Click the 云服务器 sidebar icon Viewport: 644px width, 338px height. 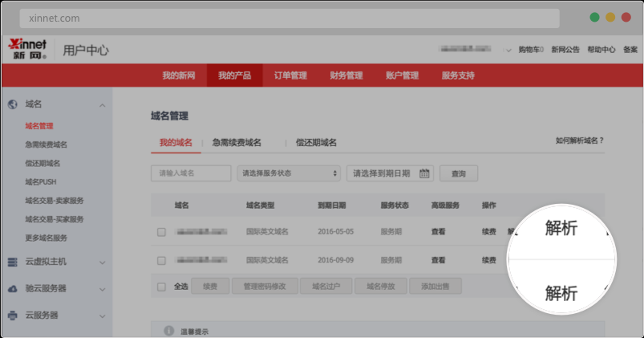(12, 316)
